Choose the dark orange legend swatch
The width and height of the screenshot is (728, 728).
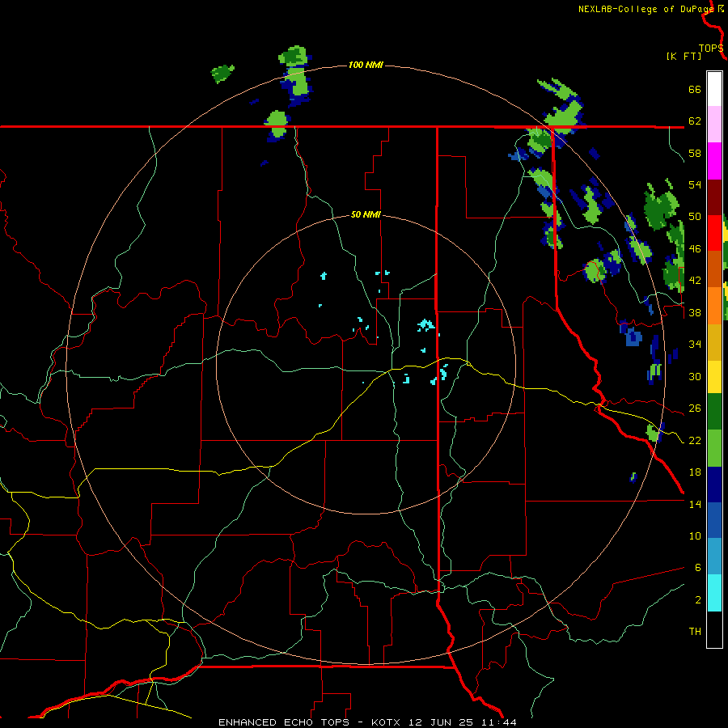(x=714, y=269)
